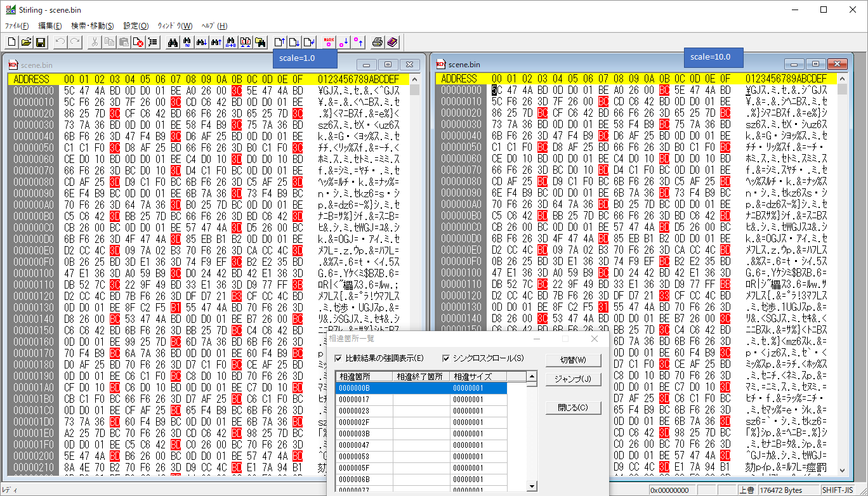
Task: Select difference row 00000047
Action: pos(421,445)
